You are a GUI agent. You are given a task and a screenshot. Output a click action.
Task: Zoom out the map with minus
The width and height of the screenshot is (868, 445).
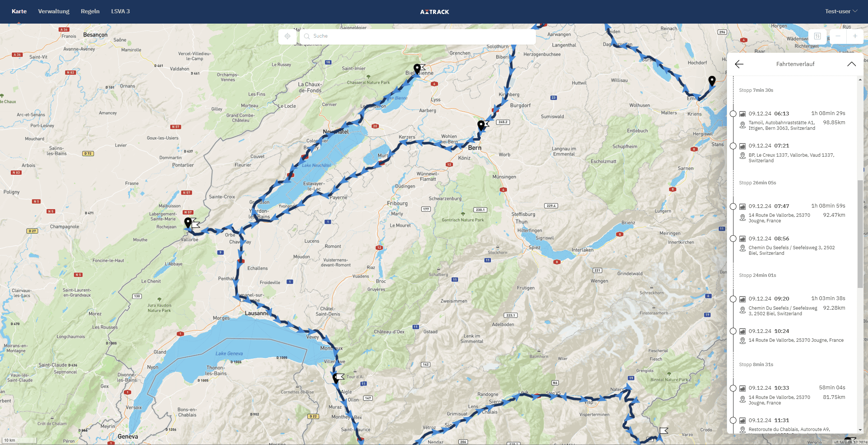click(838, 36)
